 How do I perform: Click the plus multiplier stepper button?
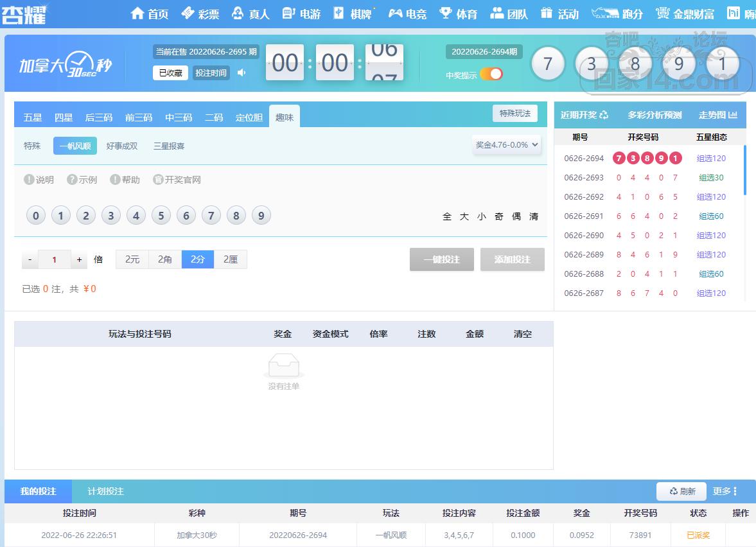[79, 260]
